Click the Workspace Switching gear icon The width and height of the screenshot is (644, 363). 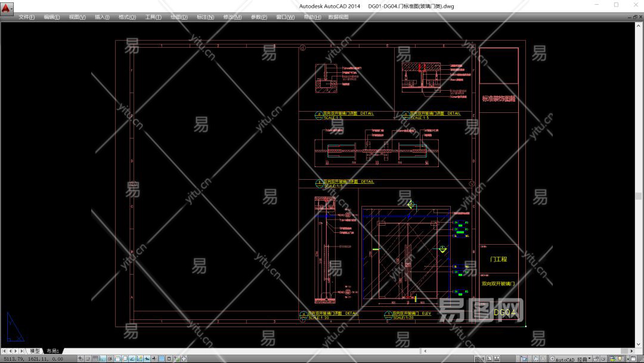coord(552,359)
